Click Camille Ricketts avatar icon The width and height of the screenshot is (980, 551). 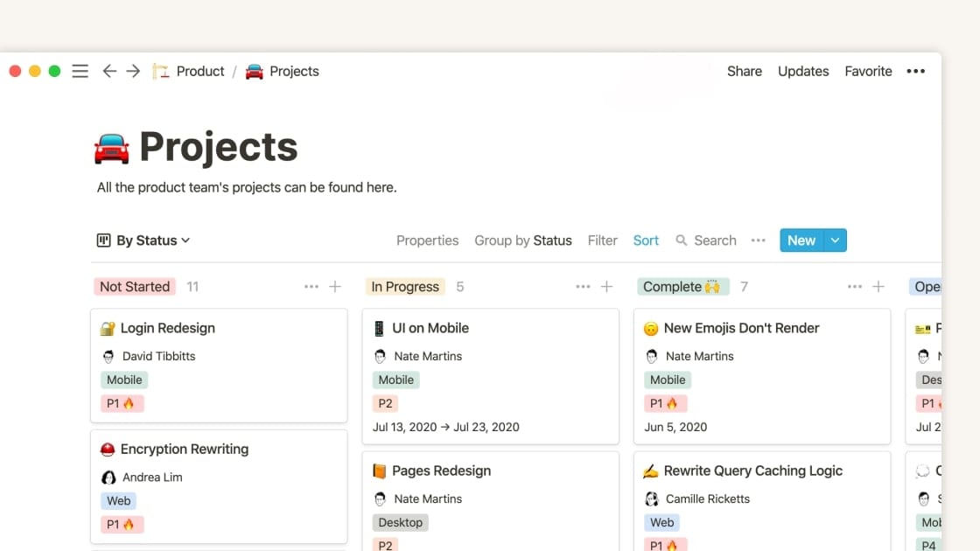point(652,499)
